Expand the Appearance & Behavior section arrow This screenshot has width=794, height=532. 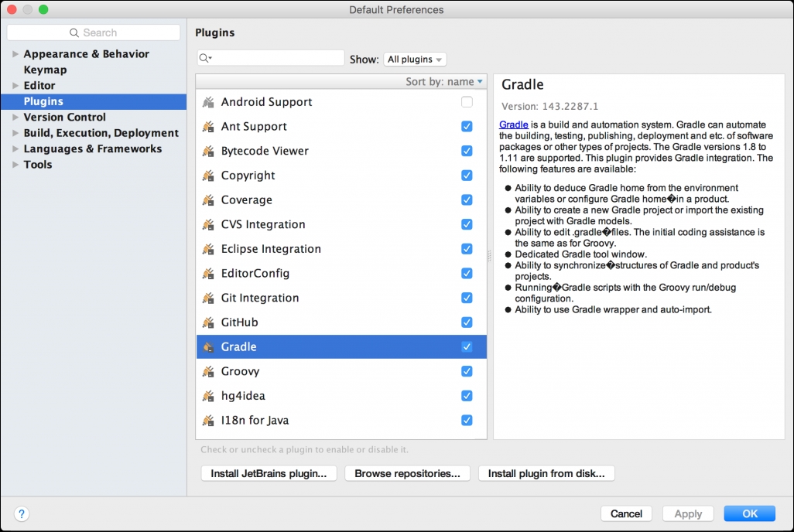15,53
